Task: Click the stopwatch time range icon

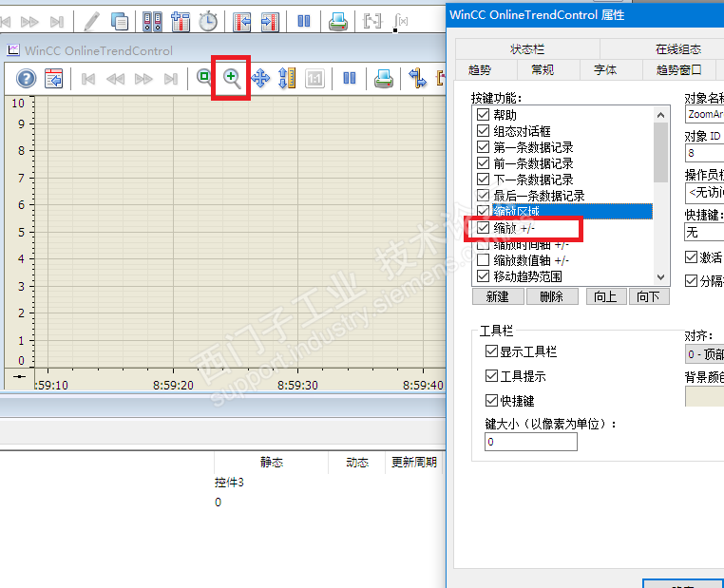Action: tap(208, 21)
